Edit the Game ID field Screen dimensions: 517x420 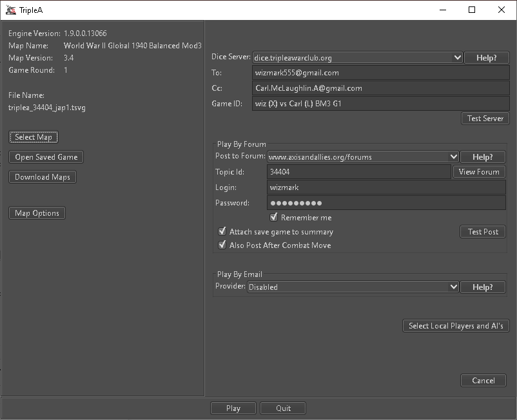(x=381, y=104)
